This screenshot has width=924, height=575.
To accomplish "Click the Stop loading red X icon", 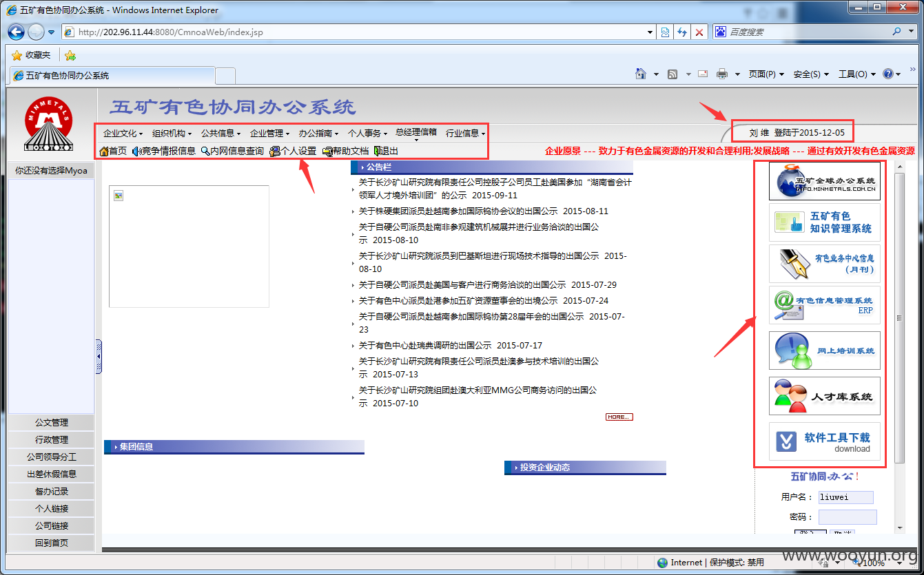I will (699, 32).
